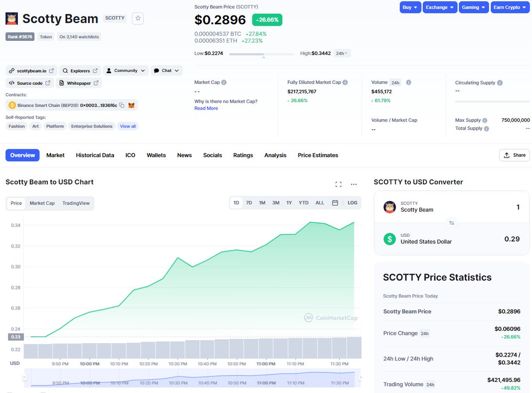Image resolution: width=532 pixels, height=393 pixels.
Task: Open the Price Estimates tab
Action: click(x=318, y=155)
